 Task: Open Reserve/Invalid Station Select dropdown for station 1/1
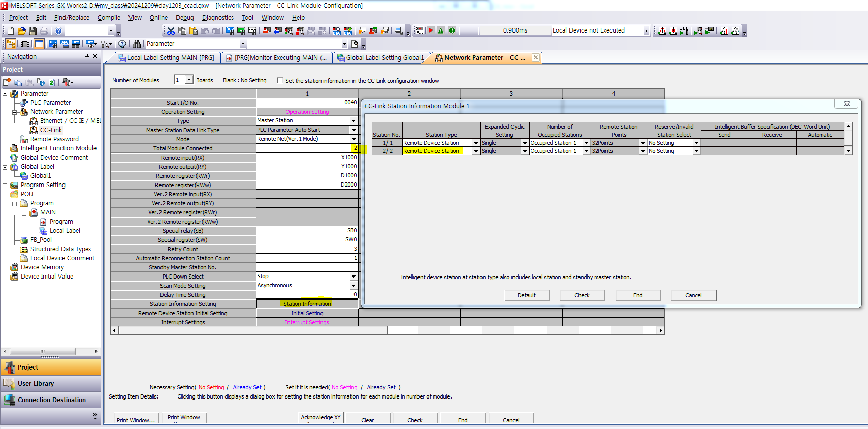coord(696,143)
